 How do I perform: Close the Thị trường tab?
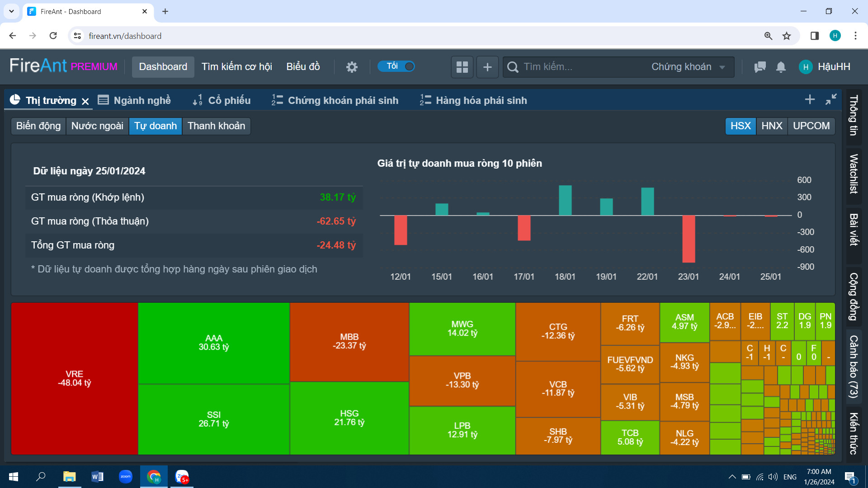coord(85,101)
